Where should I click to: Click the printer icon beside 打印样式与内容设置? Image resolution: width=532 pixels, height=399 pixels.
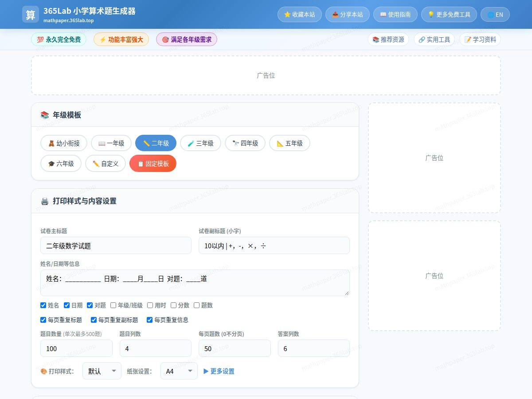coord(45,201)
